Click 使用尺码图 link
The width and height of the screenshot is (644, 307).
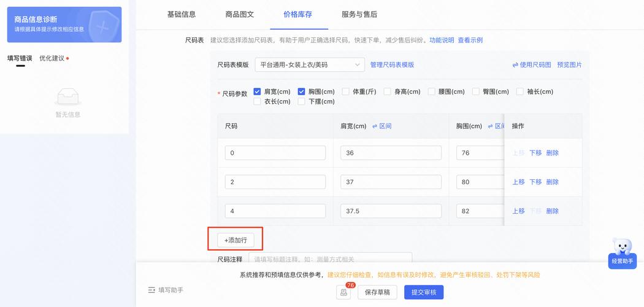tap(535, 65)
